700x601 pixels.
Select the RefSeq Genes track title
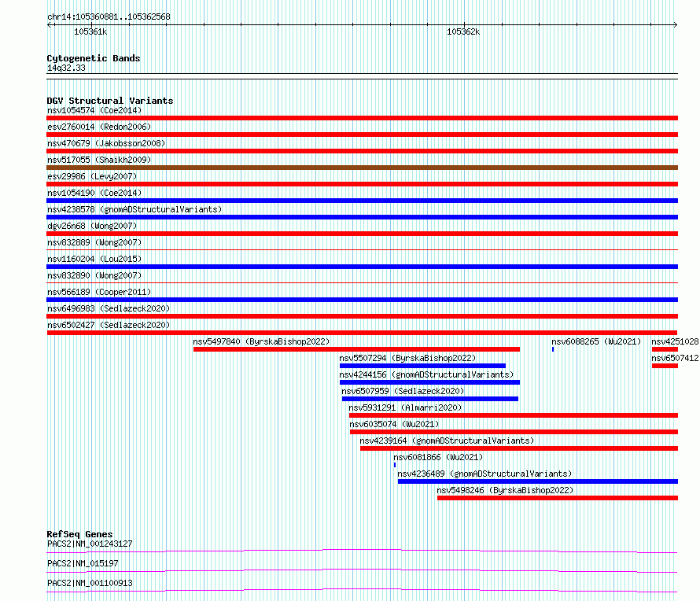pos(79,534)
